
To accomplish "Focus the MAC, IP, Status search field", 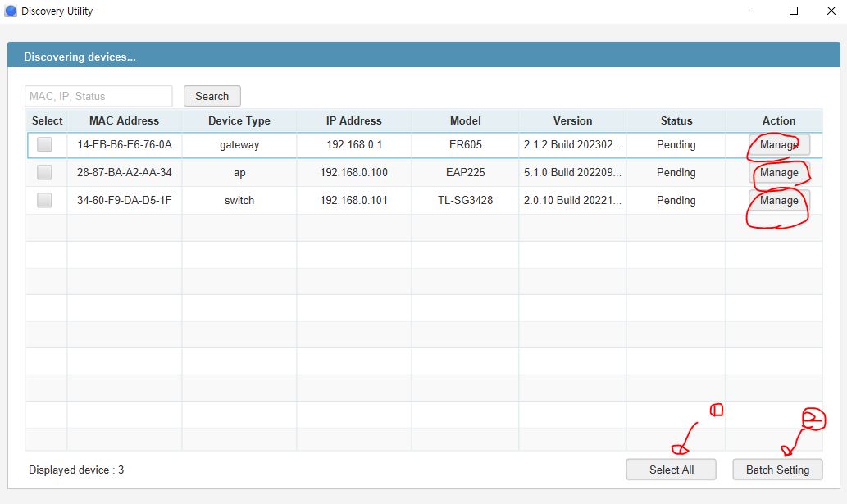I will pos(98,96).
